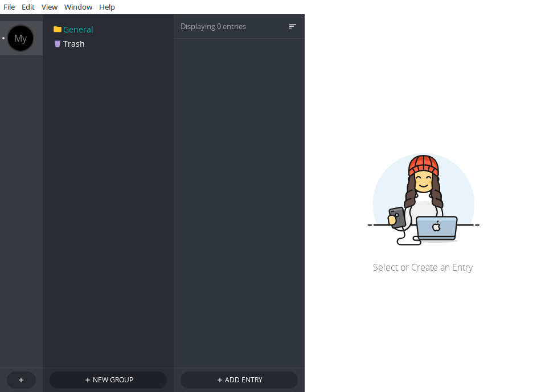This screenshot has height=392, width=541.
Task: Open the View menu
Action: (50, 7)
